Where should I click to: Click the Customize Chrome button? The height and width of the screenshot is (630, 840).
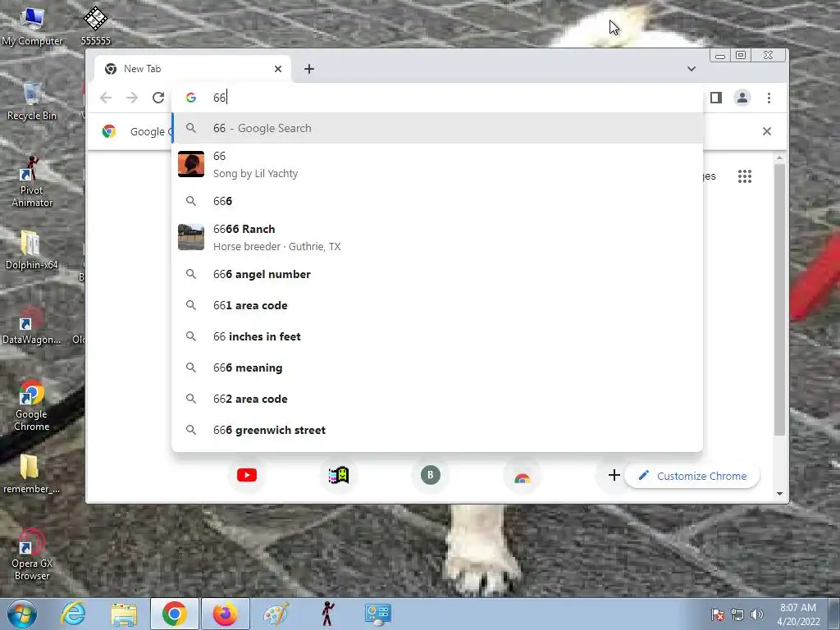pyautogui.click(x=692, y=476)
